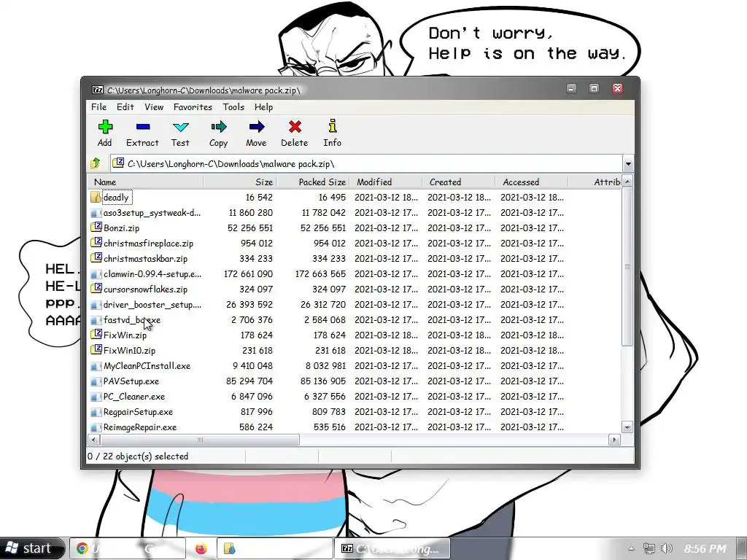Screen dimensions: 747x560
Task: Click the PAVSetup.exe file icon
Action: click(x=96, y=381)
